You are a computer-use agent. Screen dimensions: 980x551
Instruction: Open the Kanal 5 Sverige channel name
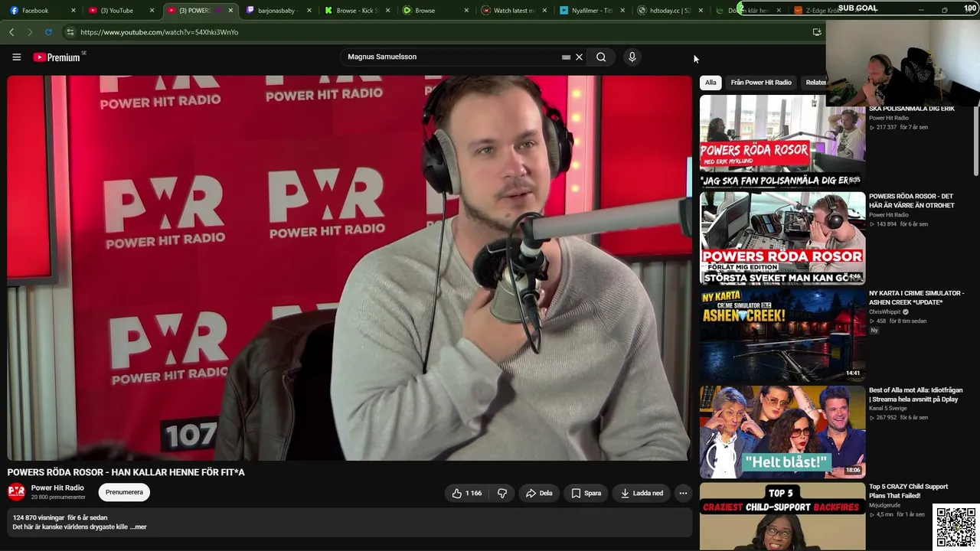(x=887, y=409)
